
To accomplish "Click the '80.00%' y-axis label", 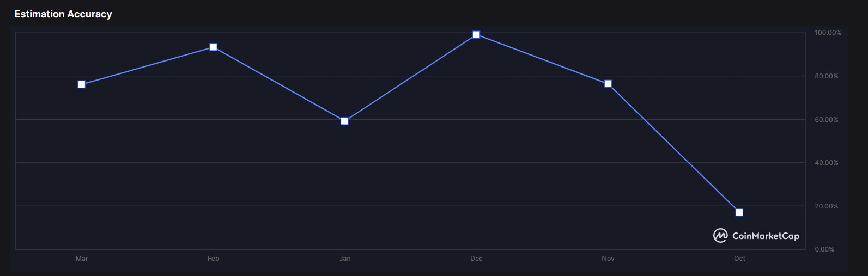I will coord(827,76).
